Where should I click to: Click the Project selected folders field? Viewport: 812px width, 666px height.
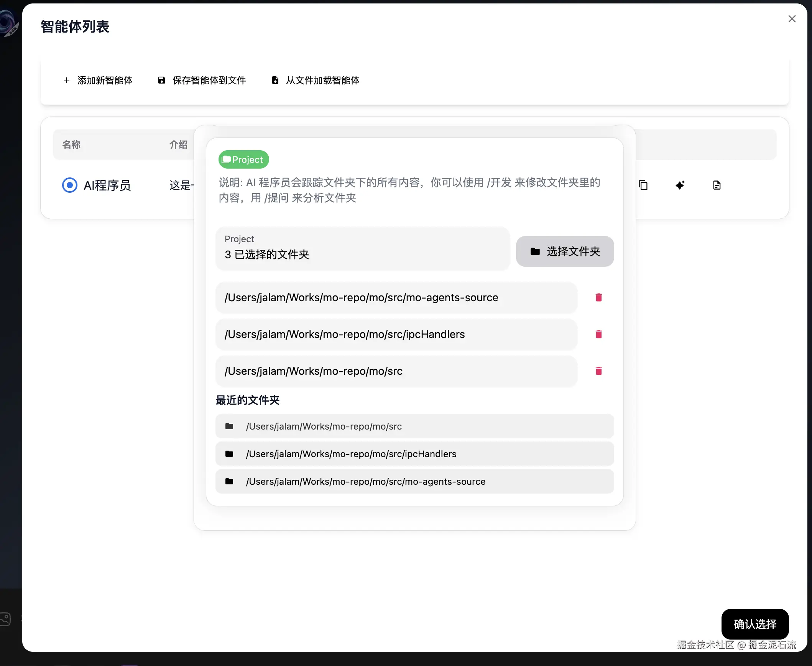pyautogui.click(x=362, y=248)
